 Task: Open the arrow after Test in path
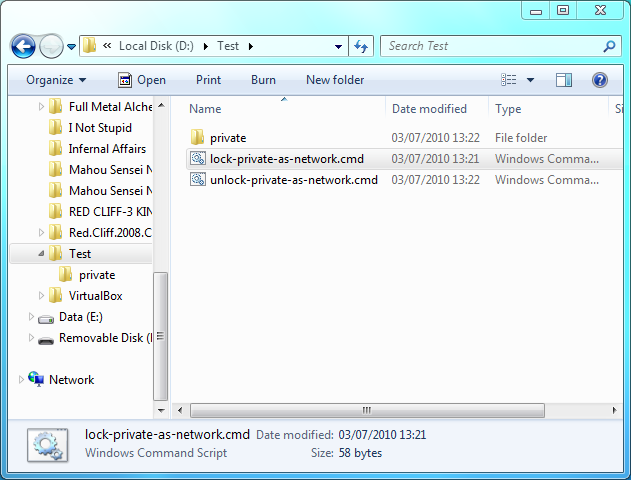251,46
